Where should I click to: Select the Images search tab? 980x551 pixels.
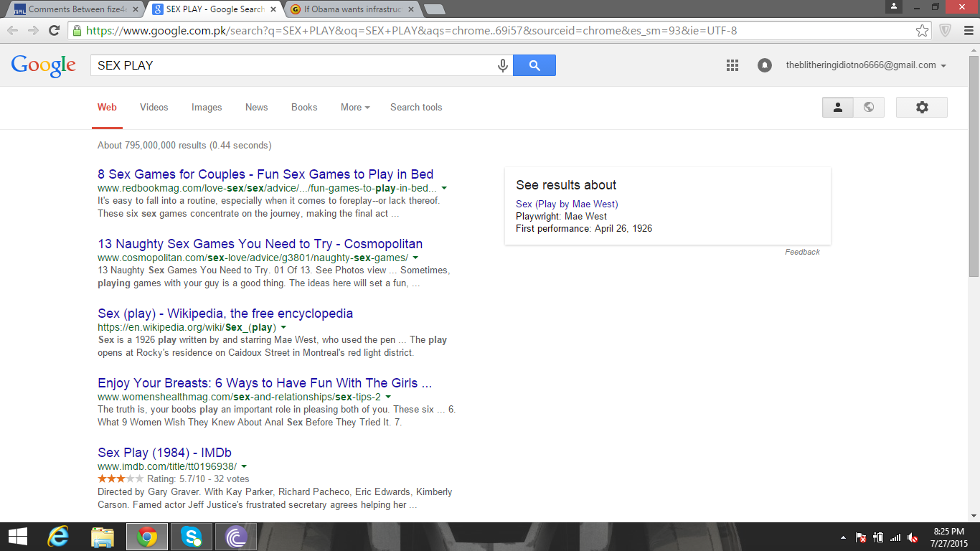207,107
